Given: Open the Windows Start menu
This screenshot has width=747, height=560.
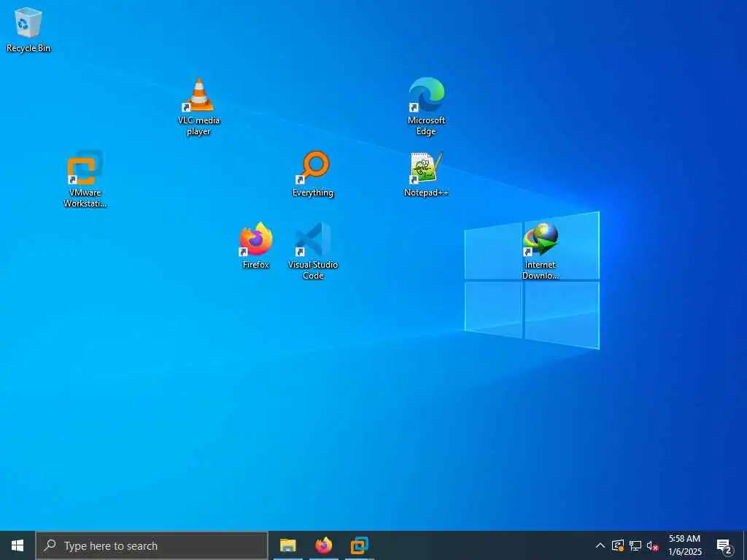Looking at the screenshot, I should point(18,545).
